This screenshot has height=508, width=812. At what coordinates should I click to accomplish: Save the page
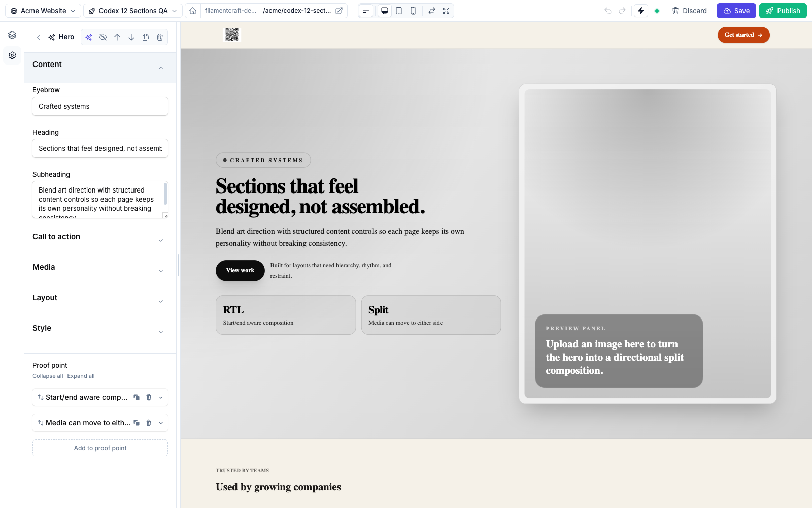pos(736,11)
